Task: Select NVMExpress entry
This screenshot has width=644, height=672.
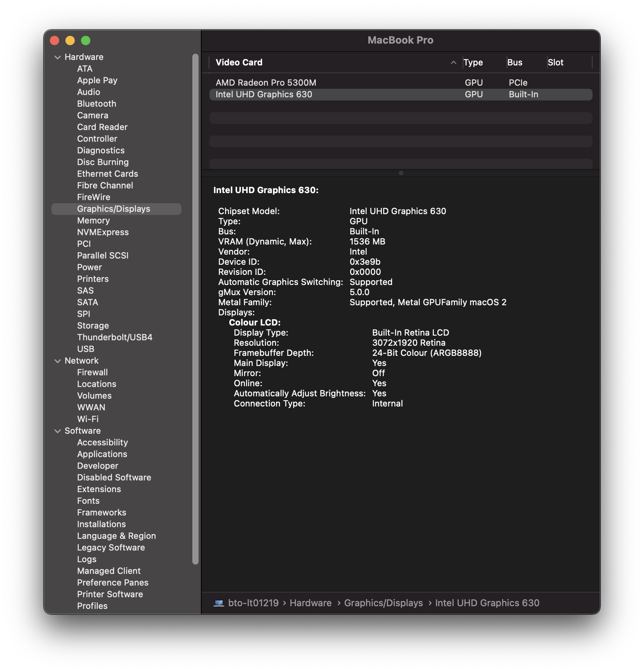Action: (x=103, y=232)
